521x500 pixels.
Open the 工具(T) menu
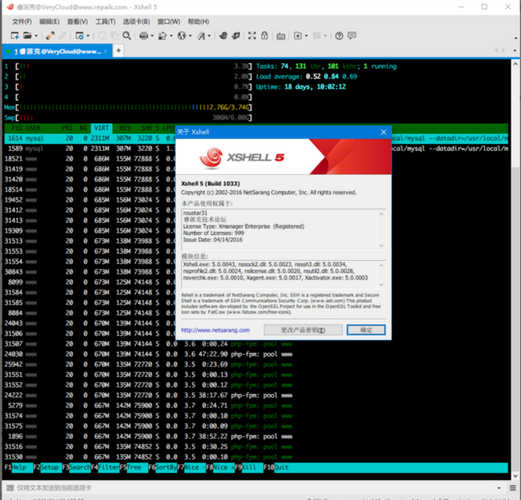point(105,21)
